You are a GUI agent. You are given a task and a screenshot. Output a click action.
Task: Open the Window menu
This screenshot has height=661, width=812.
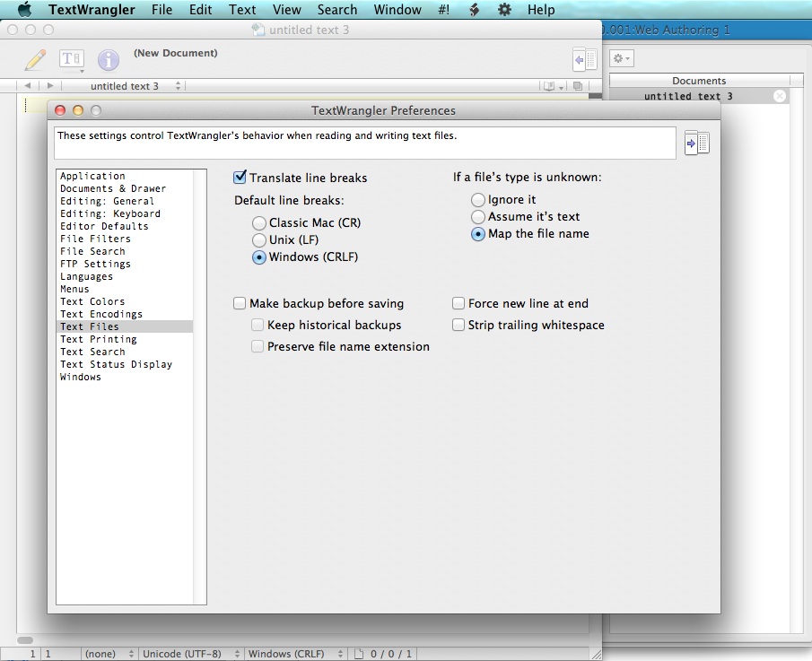397,9
